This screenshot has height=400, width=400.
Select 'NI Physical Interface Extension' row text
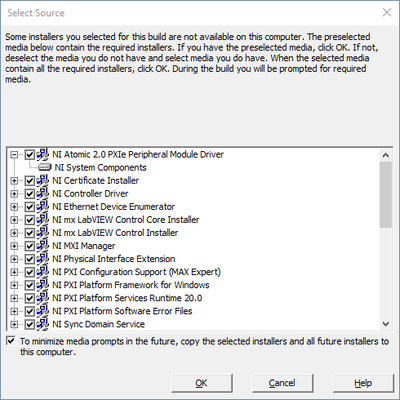[x=114, y=259]
